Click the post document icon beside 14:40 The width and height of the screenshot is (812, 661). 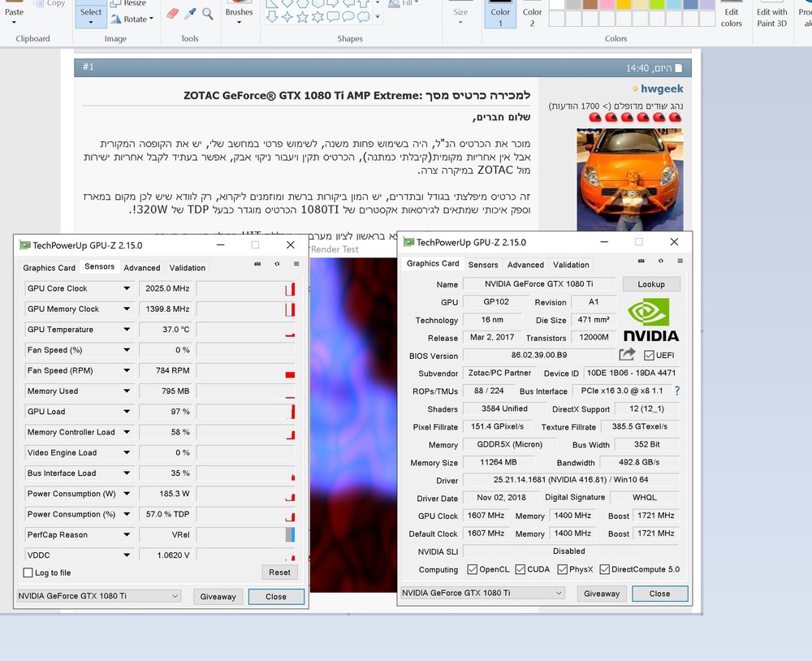[679, 68]
